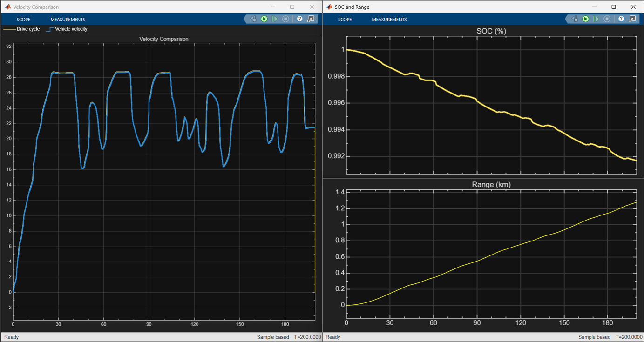The height and width of the screenshot is (342, 644).
Task: Dock the Velocity Comparison scope window
Action: [x=311, y=19]
